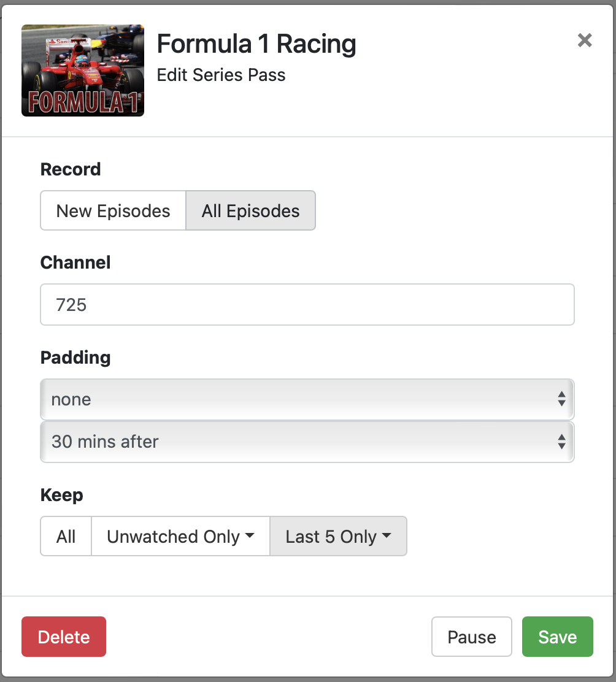Click the Keep section label

(61, 495)
